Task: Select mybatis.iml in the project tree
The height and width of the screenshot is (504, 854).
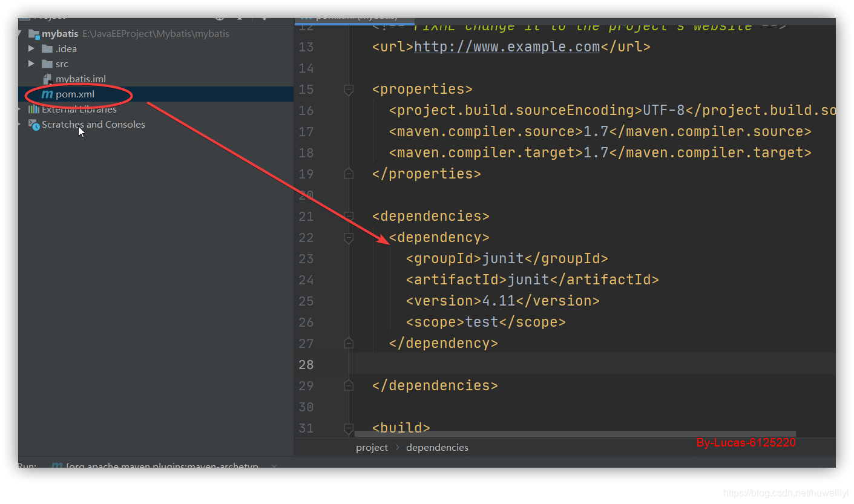Action: (80, 79)
